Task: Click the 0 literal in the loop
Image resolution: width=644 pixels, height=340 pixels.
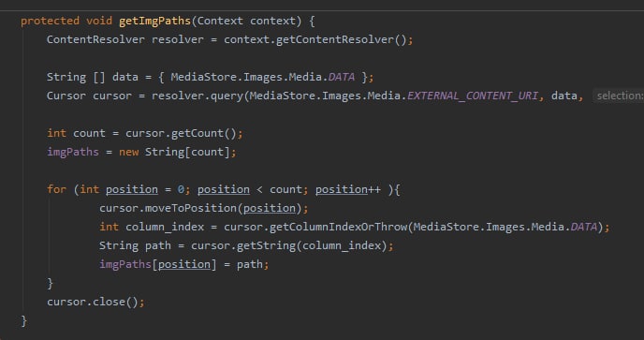Action: [x=181, y=189]
